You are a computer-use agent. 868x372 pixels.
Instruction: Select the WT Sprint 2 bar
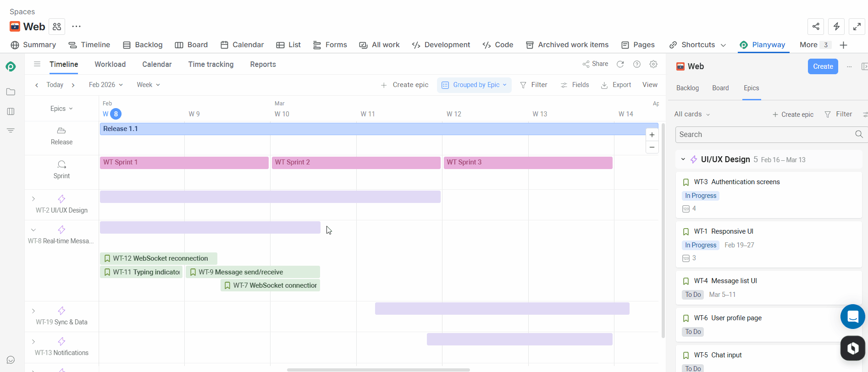click(x=356, y=163)
